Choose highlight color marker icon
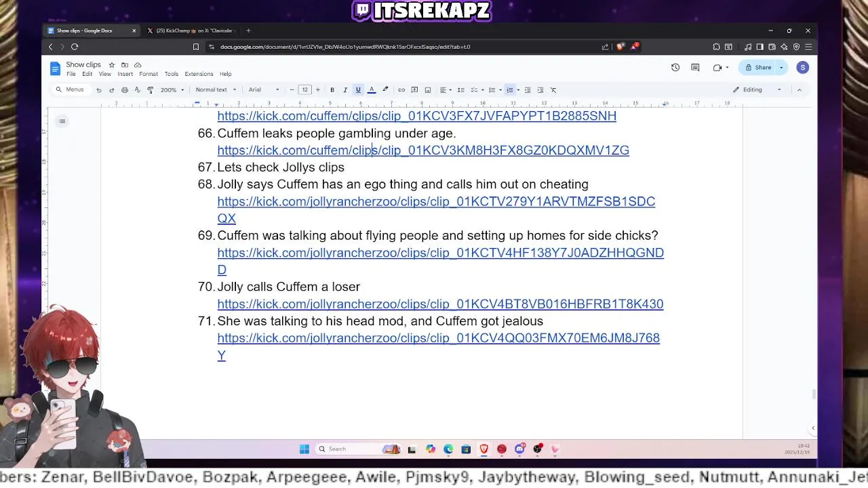The image size is (868, 488). [385, 89]
